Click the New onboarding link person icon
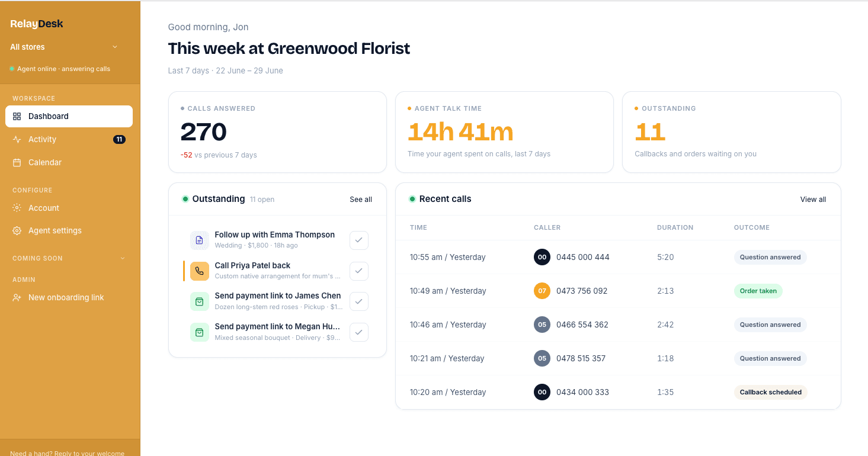Viewport: 868px width, 456px height. (x=17, y=297)
